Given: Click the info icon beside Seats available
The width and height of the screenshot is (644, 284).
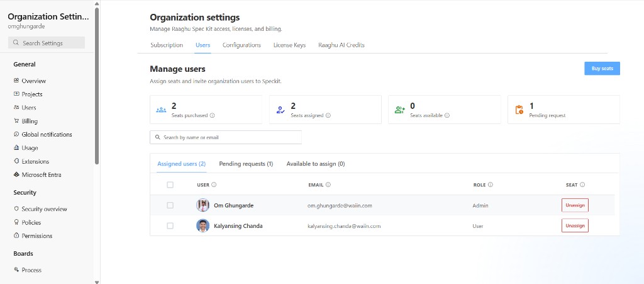Looking at the screenshot, I should (x=447, y=115).
